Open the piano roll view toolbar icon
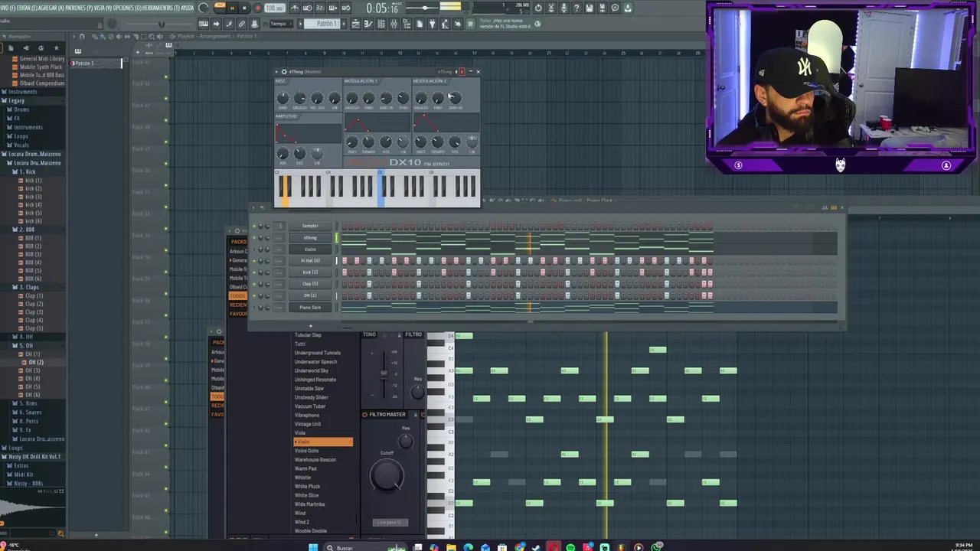Screen dimensions: 980x551 368,24
